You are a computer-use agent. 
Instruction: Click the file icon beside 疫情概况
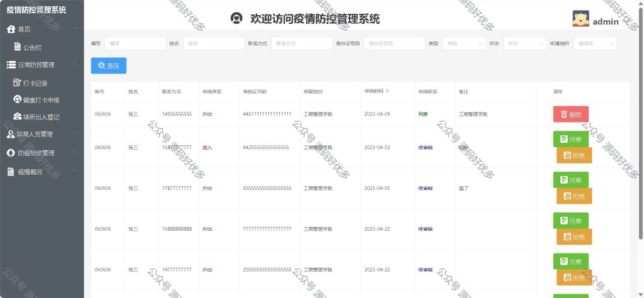pos(11,172)
